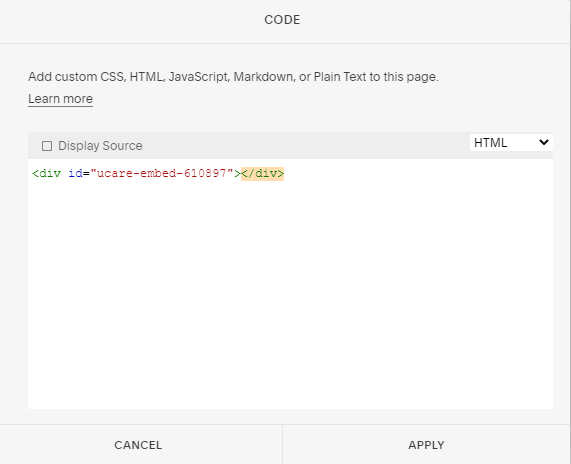Viewport: 571px width, 464px height.
Task: Click the Add custom CSS description text
Action: point(233,77)
